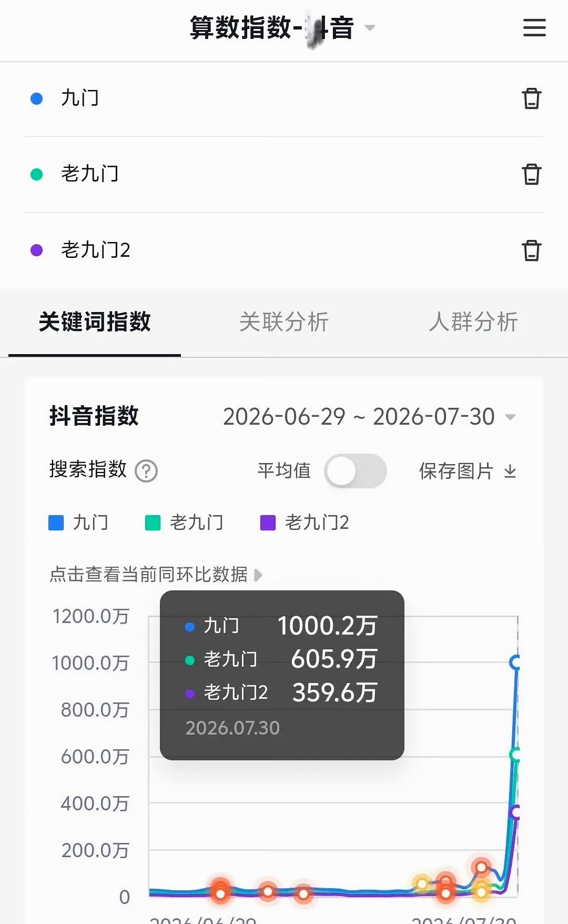Open the 搜索指数 help question icon
This screenshot has height=924, width=568.
[x=146, y=471]
